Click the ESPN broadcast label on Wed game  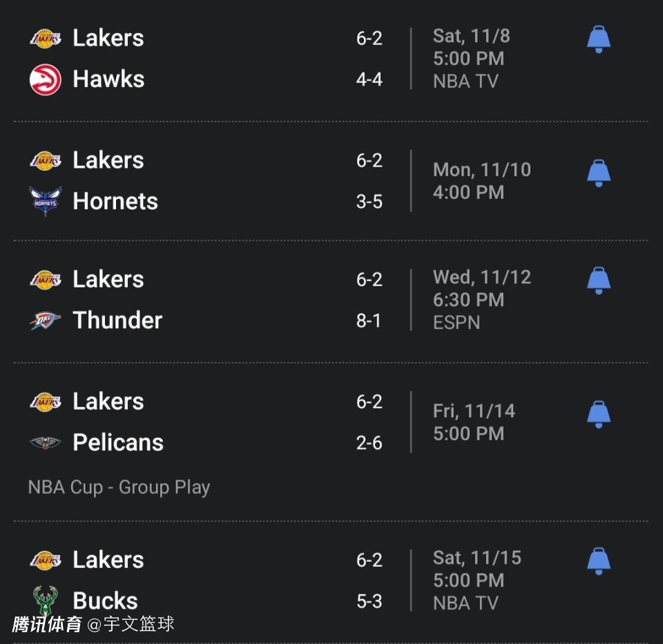457,322
